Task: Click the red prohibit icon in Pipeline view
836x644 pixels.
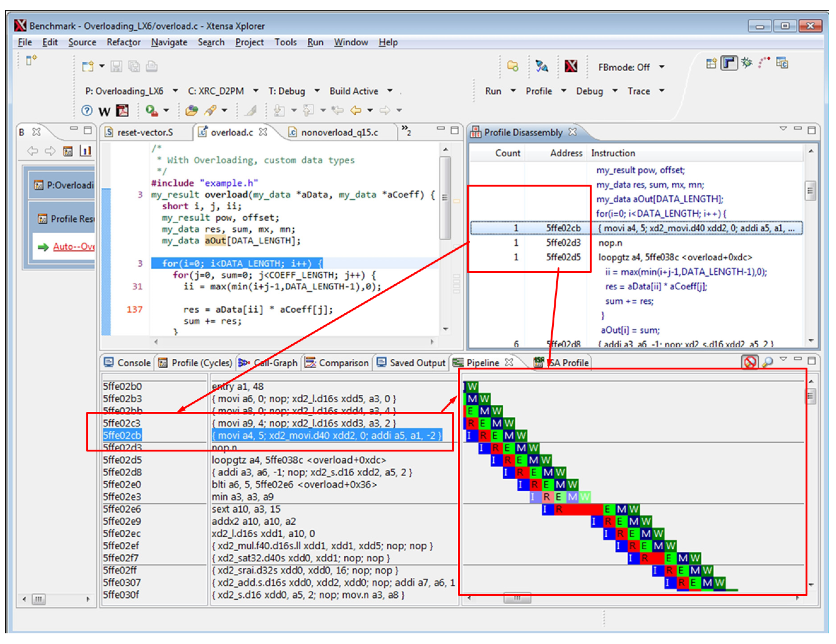Action: 750,362
